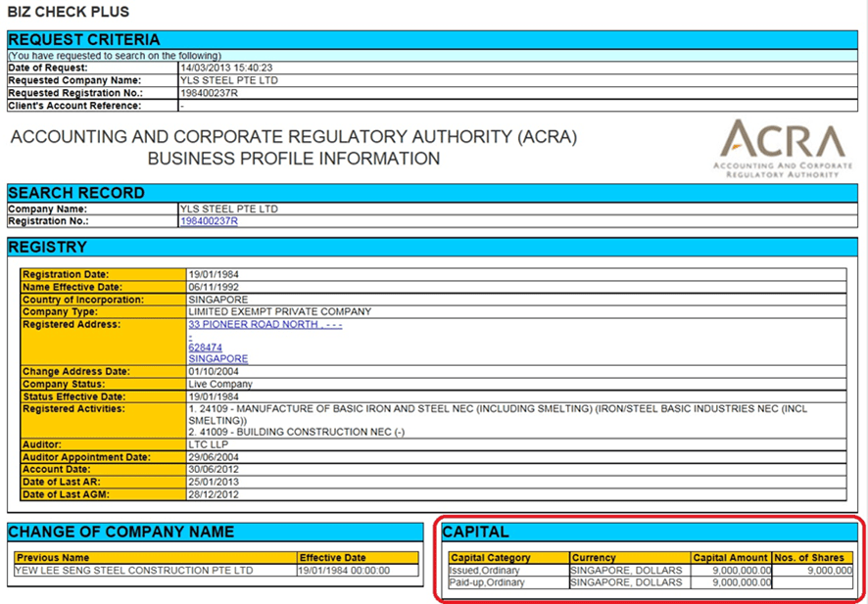
Task: Select the Paid-up,Ordinary capital row
Action: (651, 582)
